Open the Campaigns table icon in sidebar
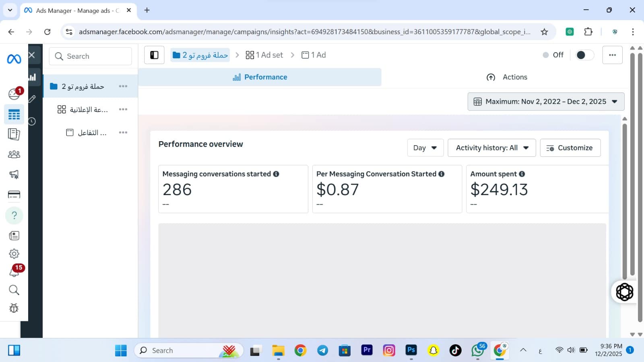The height and width of the screenshot is (362, 644). tap(14, 115)
